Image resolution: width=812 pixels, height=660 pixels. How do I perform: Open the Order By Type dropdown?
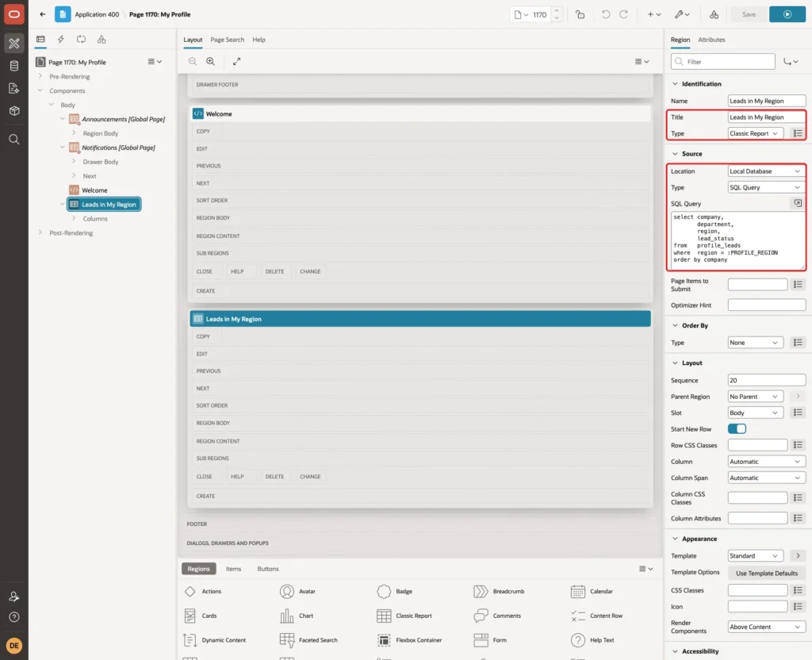pos(755,343)
